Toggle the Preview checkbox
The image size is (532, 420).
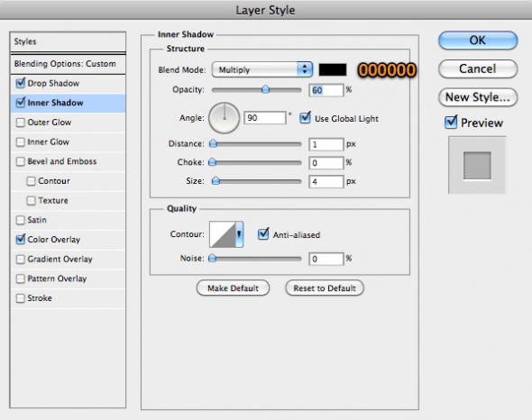click(x=451, y=123)
